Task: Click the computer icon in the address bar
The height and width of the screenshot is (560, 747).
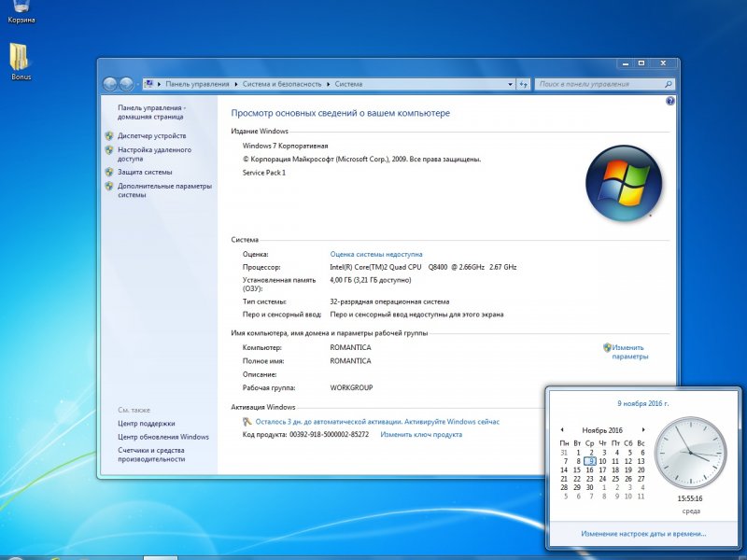Action: [x=148, y=84]
